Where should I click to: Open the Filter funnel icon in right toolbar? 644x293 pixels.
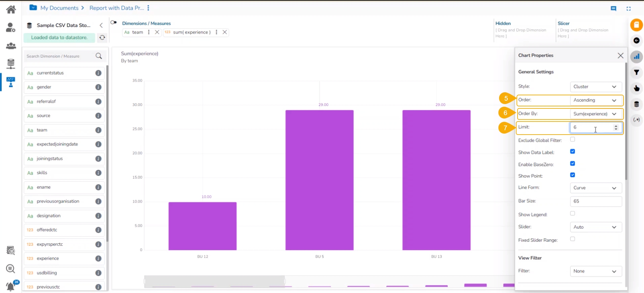tap(636, 72)
